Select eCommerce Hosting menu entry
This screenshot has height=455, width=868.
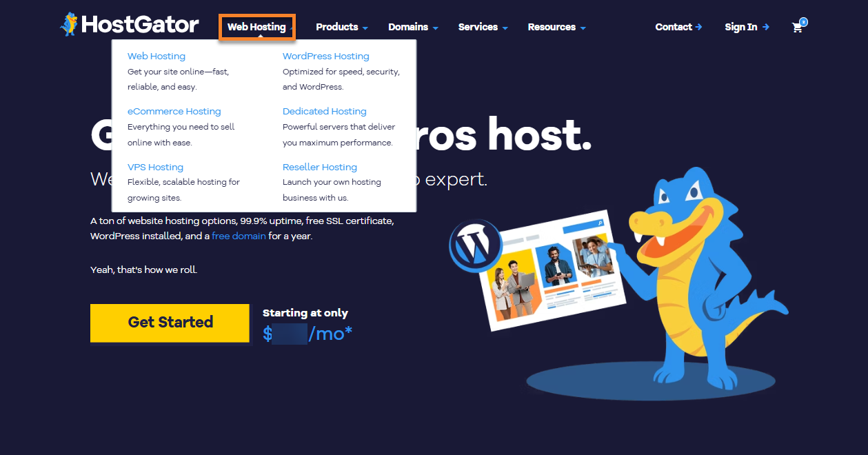click(174, 112)
